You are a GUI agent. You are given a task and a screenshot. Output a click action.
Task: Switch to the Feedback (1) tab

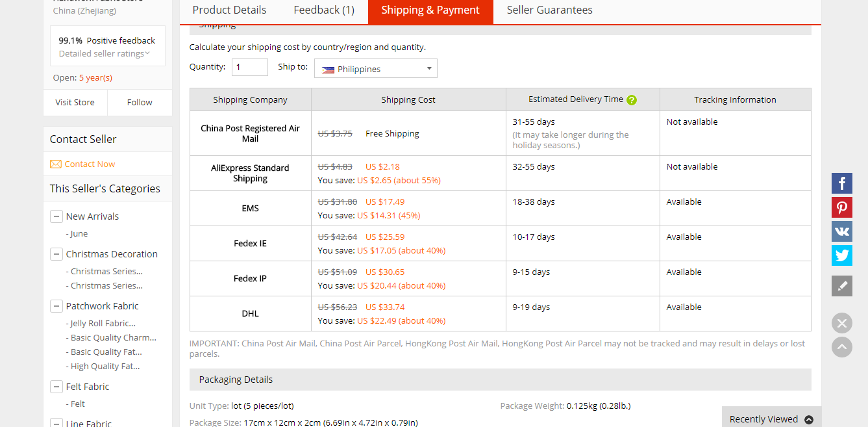coord(324,10)
